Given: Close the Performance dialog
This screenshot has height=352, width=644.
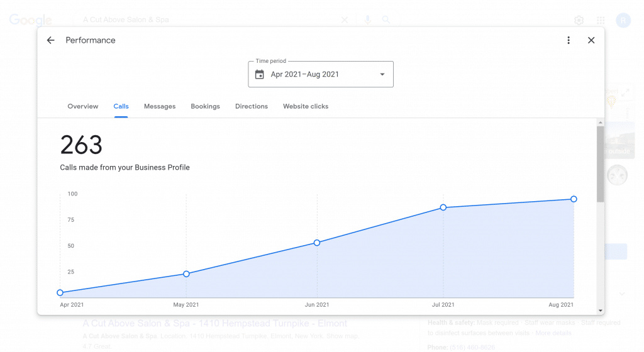Looking at the screenshot, I should (x=591, y=40).
